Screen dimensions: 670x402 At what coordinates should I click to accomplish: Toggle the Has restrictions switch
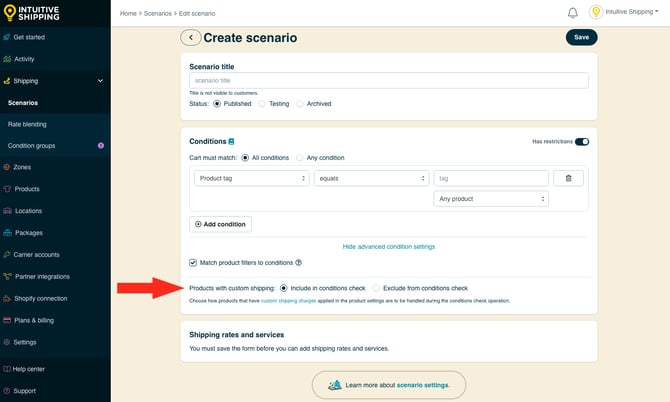[582, 141]
